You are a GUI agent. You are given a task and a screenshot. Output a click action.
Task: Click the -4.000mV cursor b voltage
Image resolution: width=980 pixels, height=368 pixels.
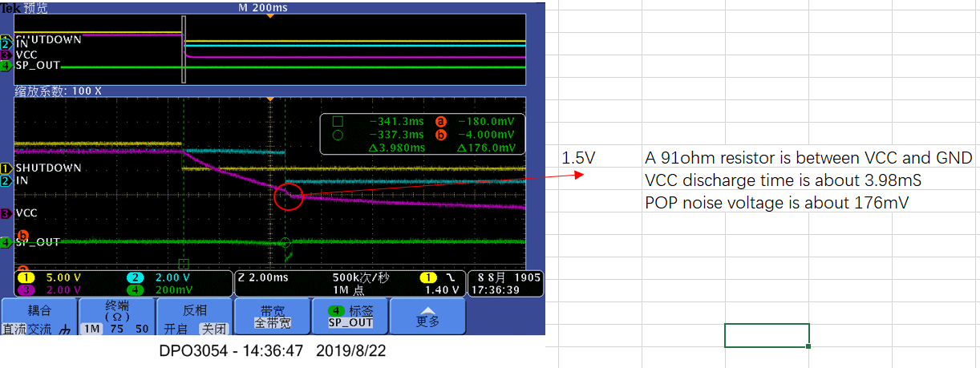(x=486, y=135)
